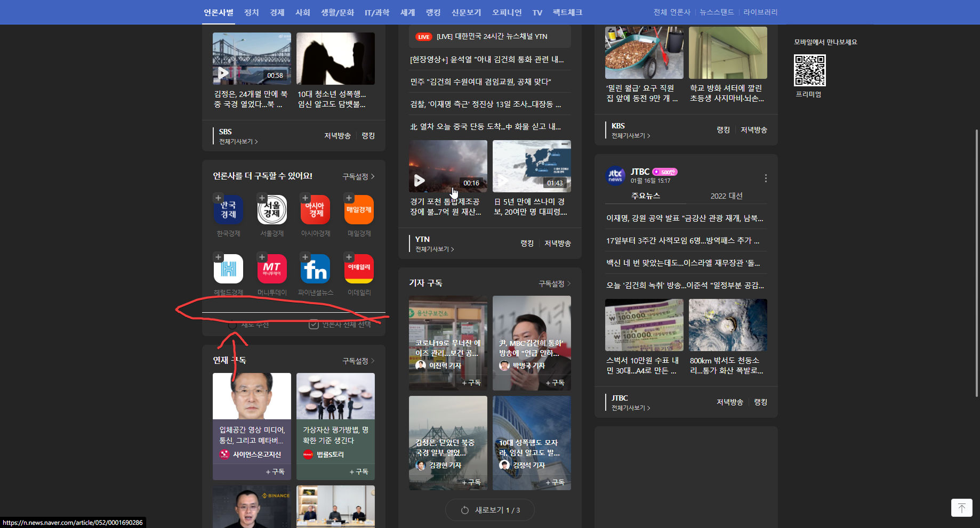Image resolution: width=980 pixels, height=528 pixels.
Task: Open the 팩트체크 menu item
Action: [x=567, y=12]
